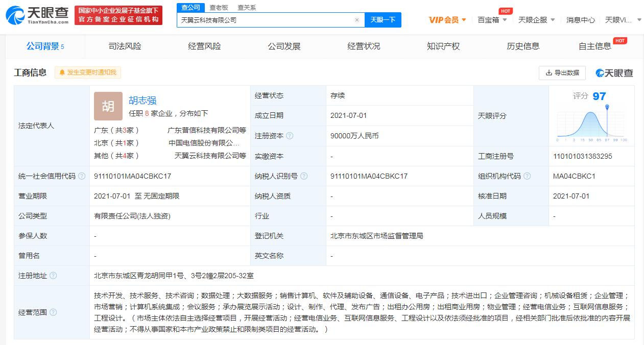Click help icon beside 经营范围
Viewport: 644px width, 345px height.
point(53,312)
